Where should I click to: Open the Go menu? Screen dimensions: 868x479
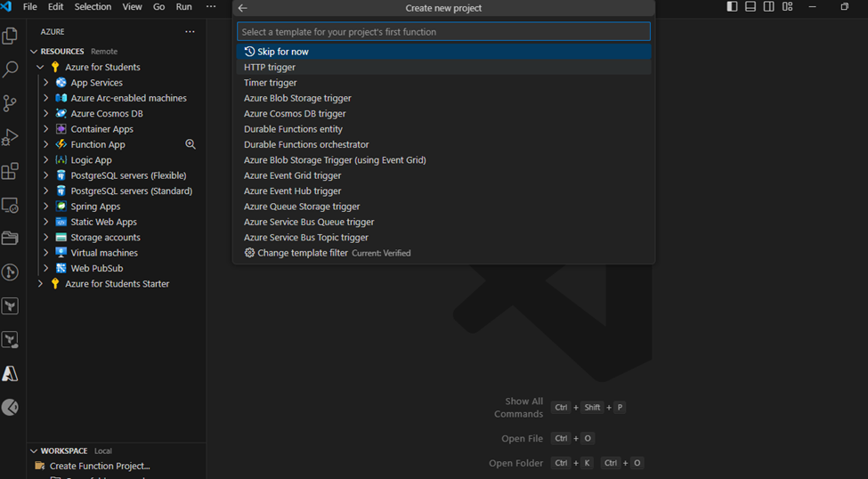pos(158,6)
